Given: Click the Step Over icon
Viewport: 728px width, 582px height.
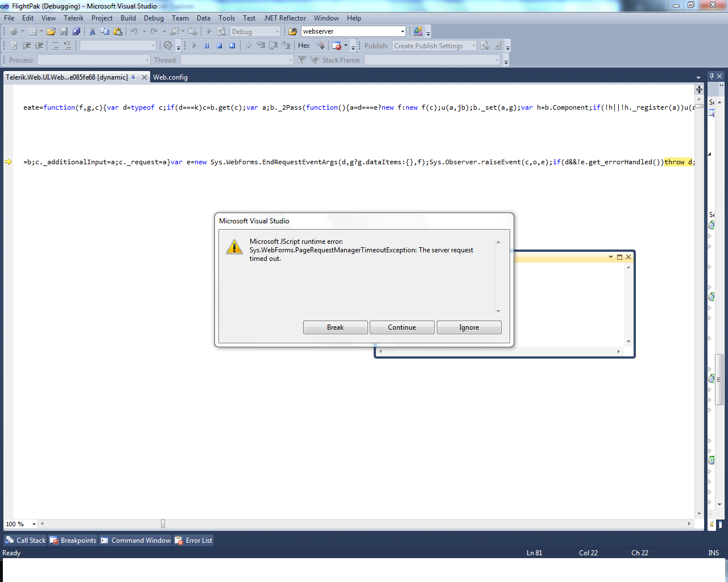Looking at the screenshot, I should click(274, 46).
